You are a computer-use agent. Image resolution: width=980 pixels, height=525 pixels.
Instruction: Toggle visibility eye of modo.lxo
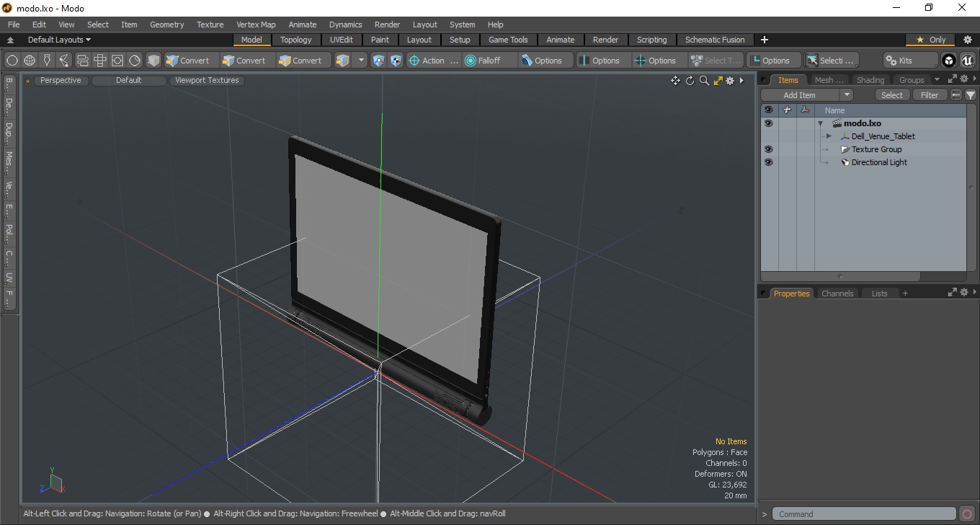point(768,123)
